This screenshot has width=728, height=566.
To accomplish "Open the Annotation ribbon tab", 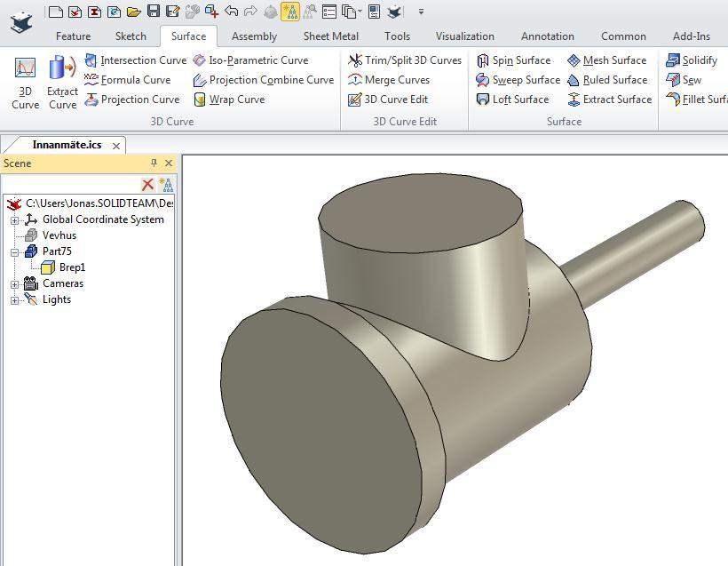I will click(x=548, y=36).
